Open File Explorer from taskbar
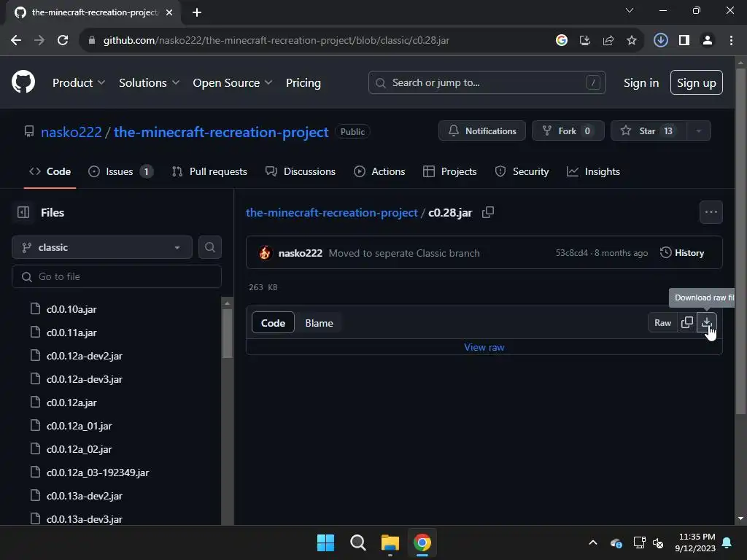 (390, 542)
